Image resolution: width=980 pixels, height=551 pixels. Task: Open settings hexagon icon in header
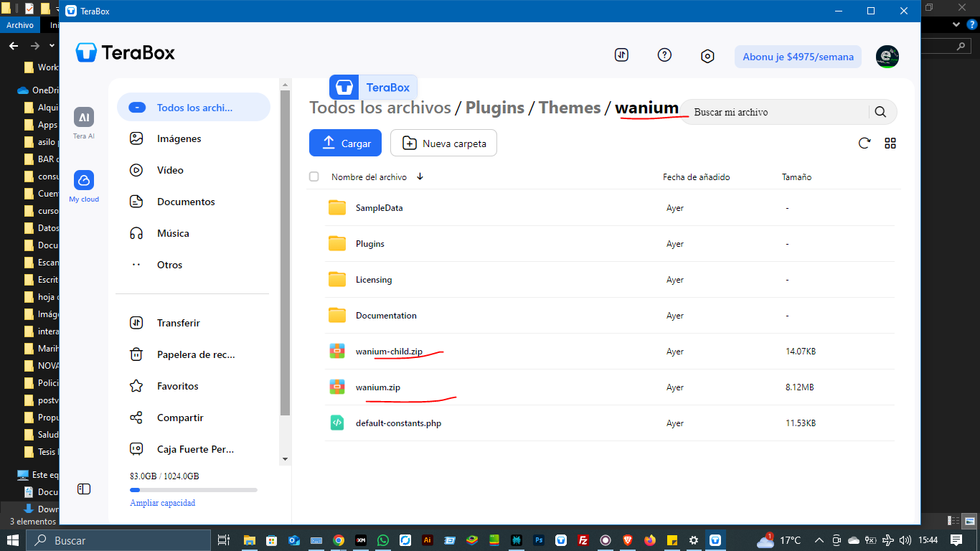pos(707,56)
